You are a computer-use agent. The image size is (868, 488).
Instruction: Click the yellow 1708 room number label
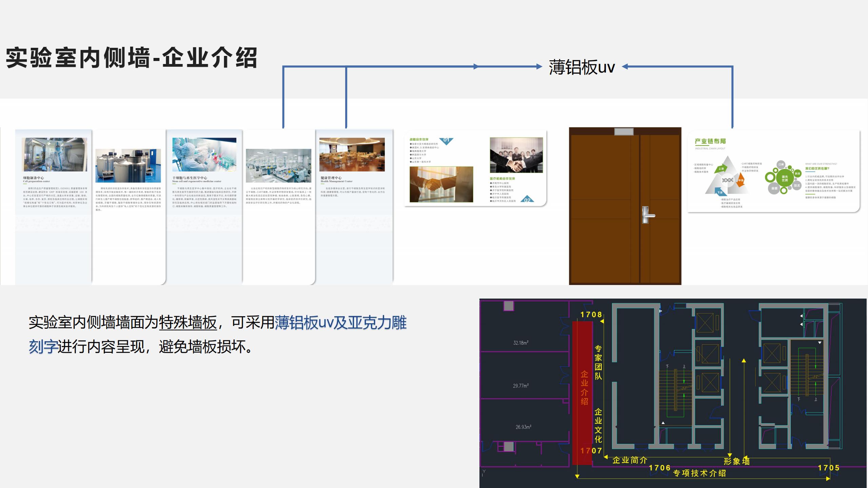click(x=591, y=314)
